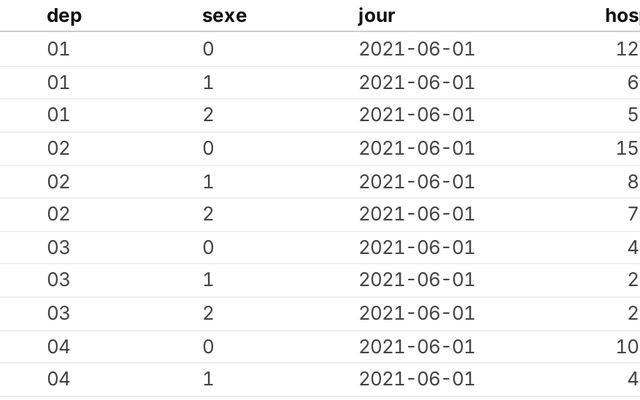The image size is (640, 400).
Task: Click sexe cell 2 in dep 01 row
Action: (x=208, y=115)
